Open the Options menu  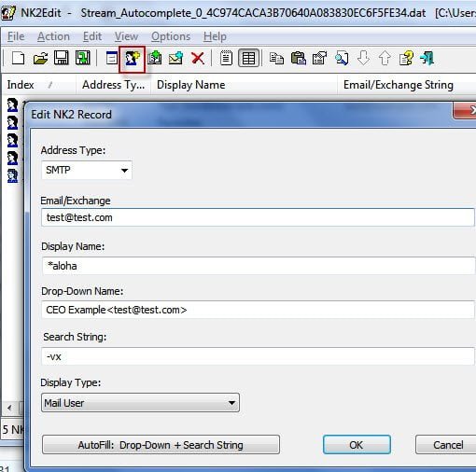[x=171, y=36]
